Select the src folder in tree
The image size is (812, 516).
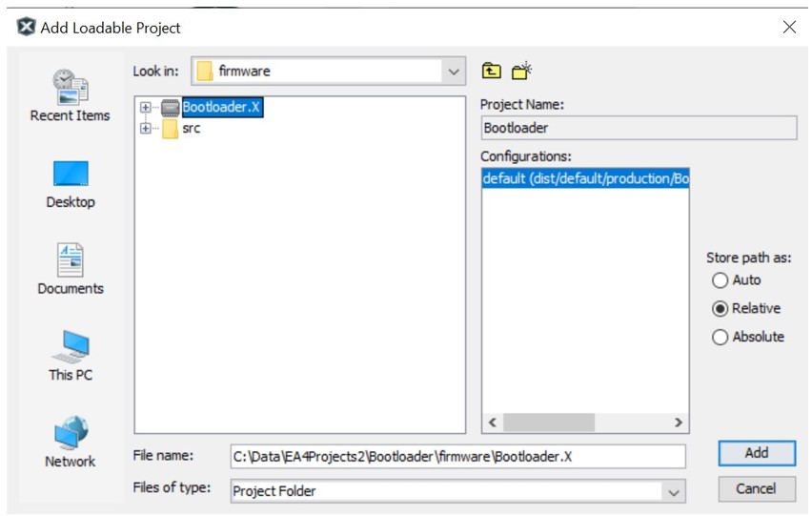[x=191, y=129]
